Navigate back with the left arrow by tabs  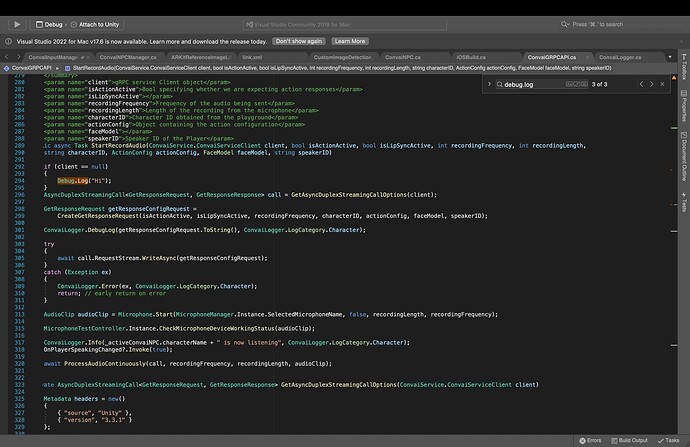tap(7, 57)
